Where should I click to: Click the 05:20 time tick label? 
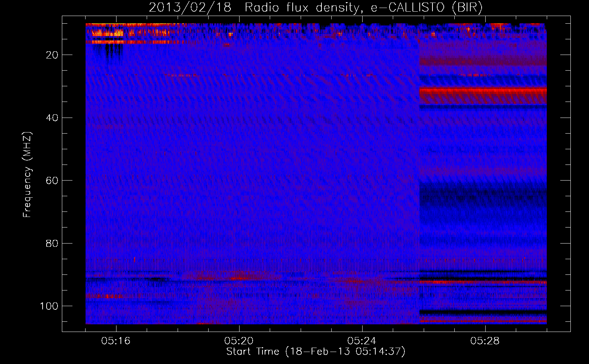(239, 341)
